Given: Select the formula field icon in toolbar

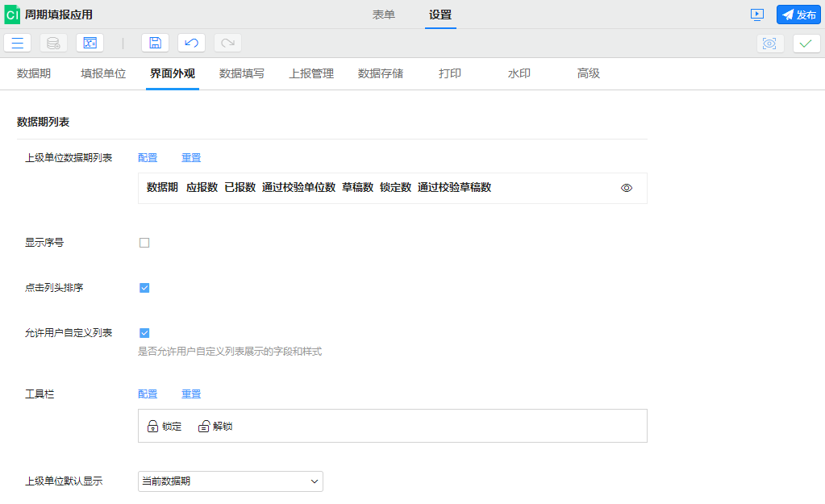Looking at the screenshot, I should pyautogui.click(x=89, y=43).
